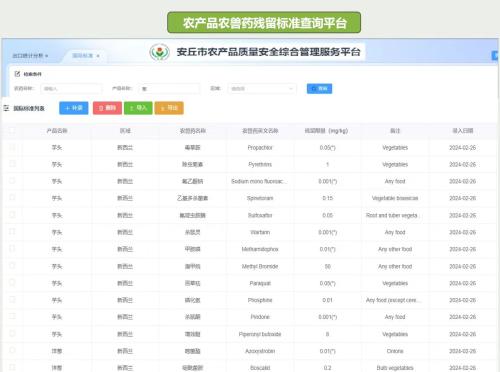Click the 'Pyrethrins' cell
The image size is (500, 372).
(260, 164)
